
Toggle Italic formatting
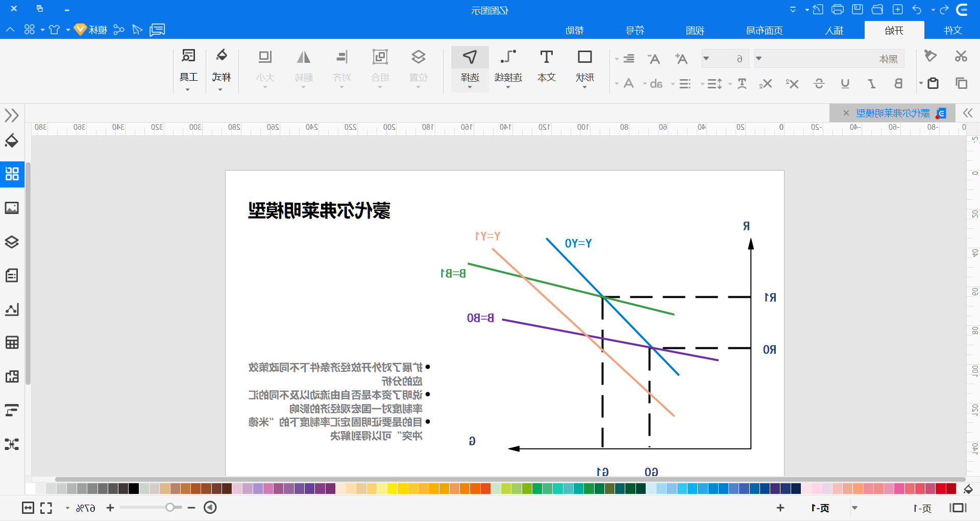(x=872, y=83)
